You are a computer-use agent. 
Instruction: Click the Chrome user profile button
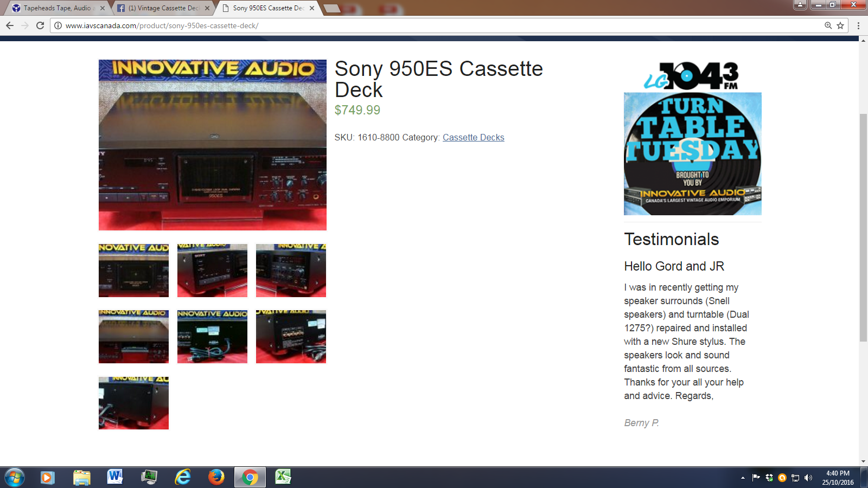click(800, 5)
